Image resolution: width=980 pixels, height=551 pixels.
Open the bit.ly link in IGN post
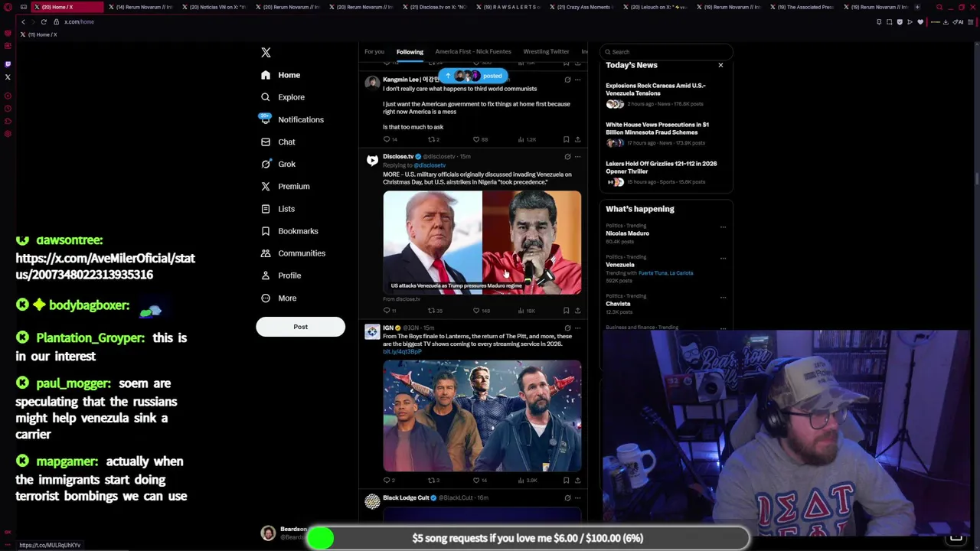(x=403, y=352)
